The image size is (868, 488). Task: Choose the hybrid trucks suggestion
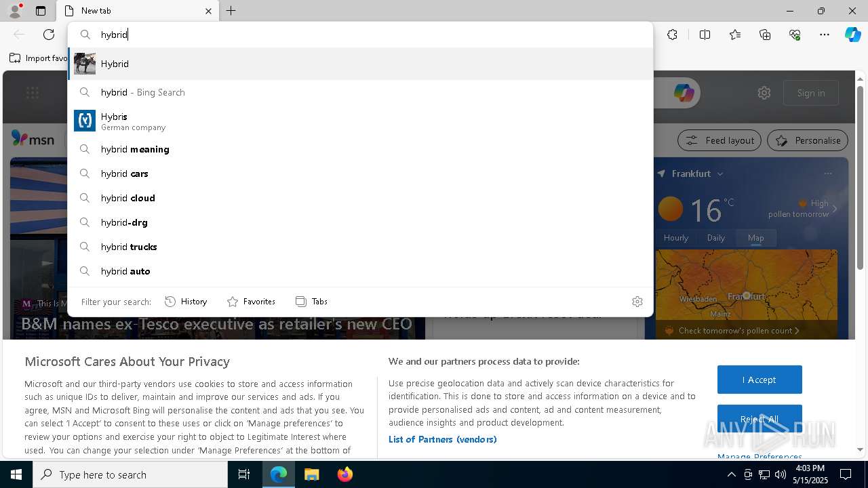pyautogui.click(x=360, y=247)
